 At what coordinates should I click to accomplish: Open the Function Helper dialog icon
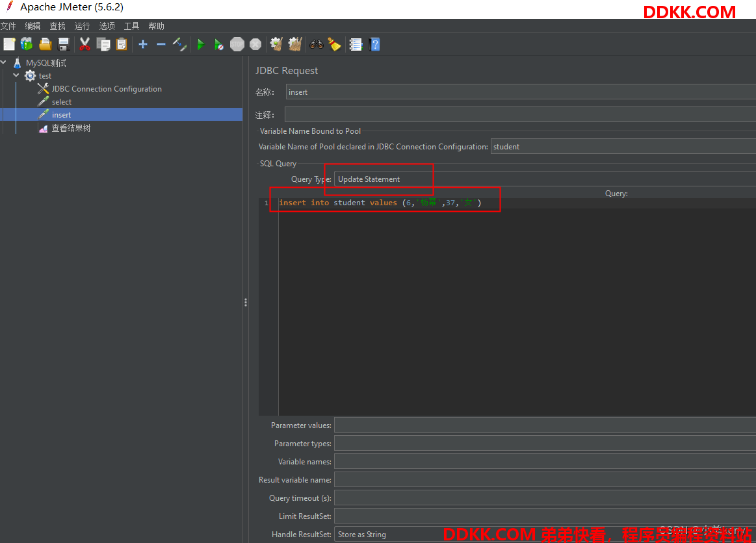(356, 44)
